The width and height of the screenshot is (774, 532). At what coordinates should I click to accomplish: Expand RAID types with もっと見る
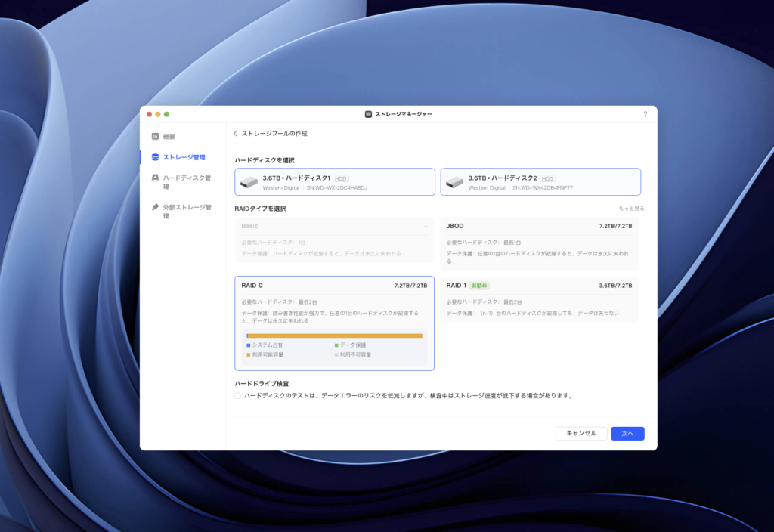(631, 209)
